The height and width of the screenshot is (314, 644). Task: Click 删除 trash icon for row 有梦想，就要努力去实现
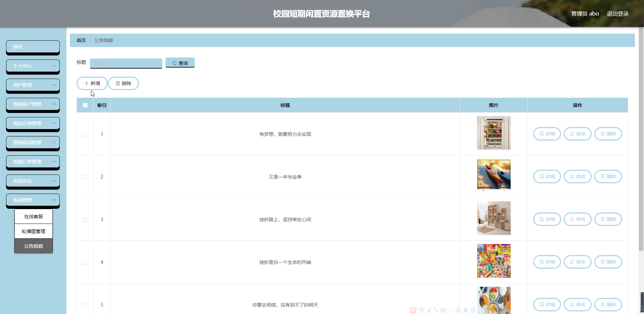tap(602, 134)
